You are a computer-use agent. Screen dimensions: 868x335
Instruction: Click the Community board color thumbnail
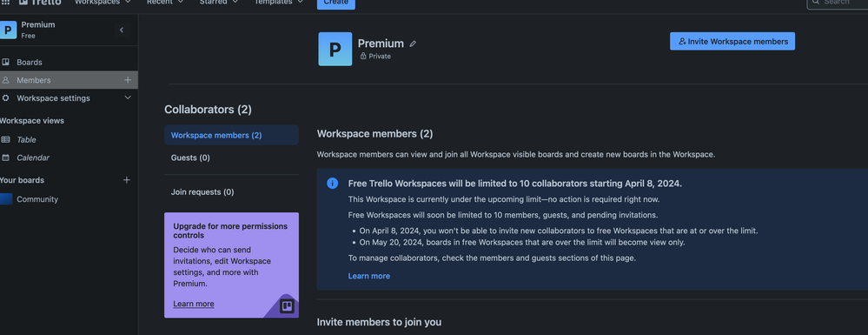(6, 199)
